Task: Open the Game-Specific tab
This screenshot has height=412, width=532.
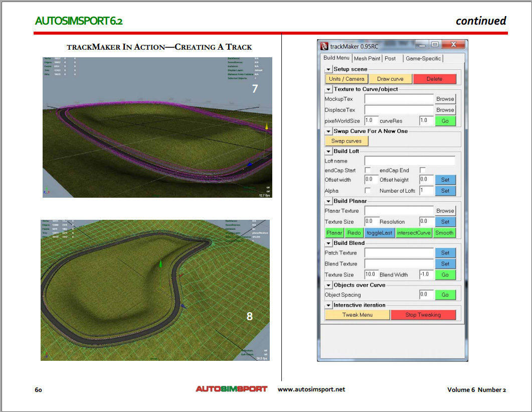Action: pyautogui.click(x=423, y=58)
